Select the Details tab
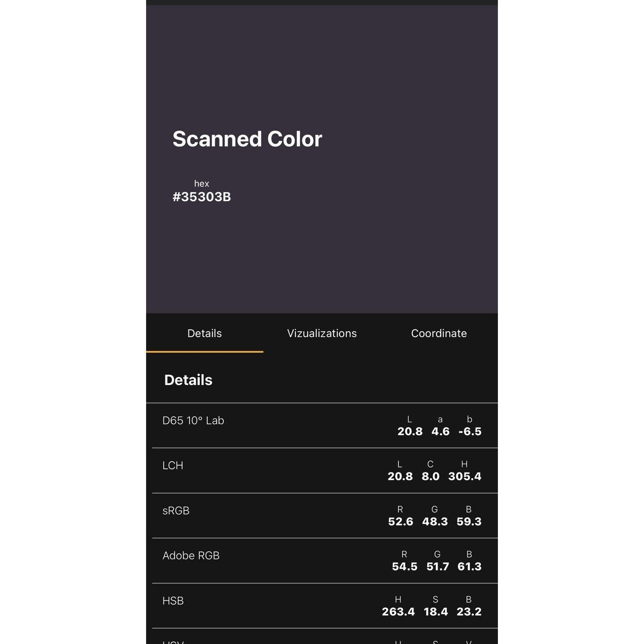 coord(205,333)
